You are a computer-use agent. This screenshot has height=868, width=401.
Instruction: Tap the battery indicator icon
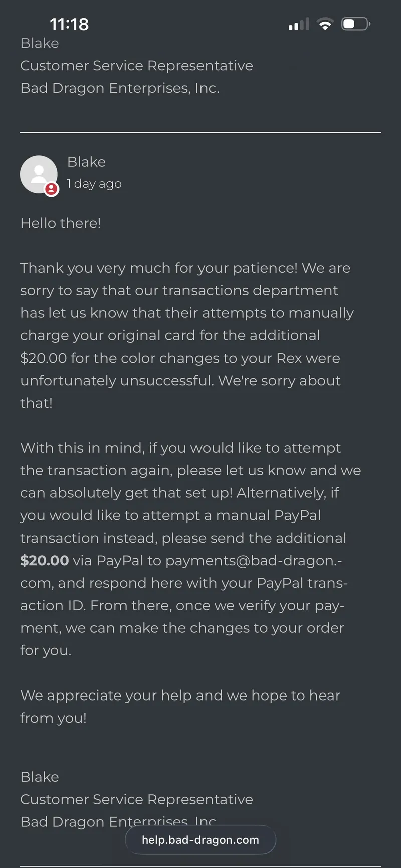click(x=355, y=24)
